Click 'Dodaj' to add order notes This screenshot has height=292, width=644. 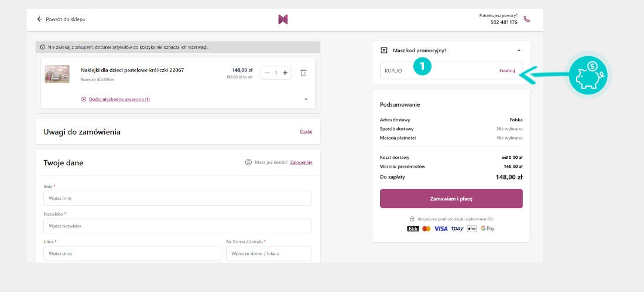(x=306, y=131)
